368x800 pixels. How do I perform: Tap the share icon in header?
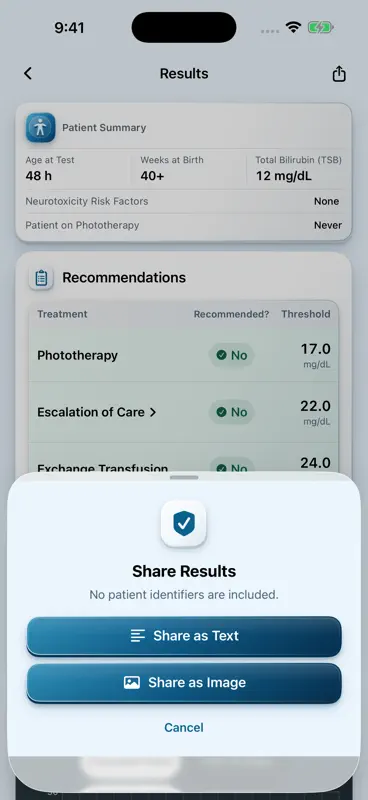point(339,74)
